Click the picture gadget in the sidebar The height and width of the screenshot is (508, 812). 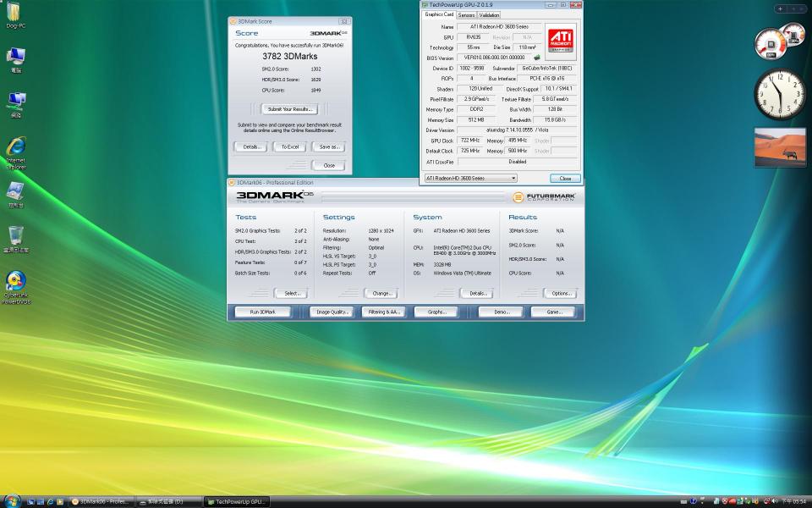[x=779, y=144]
